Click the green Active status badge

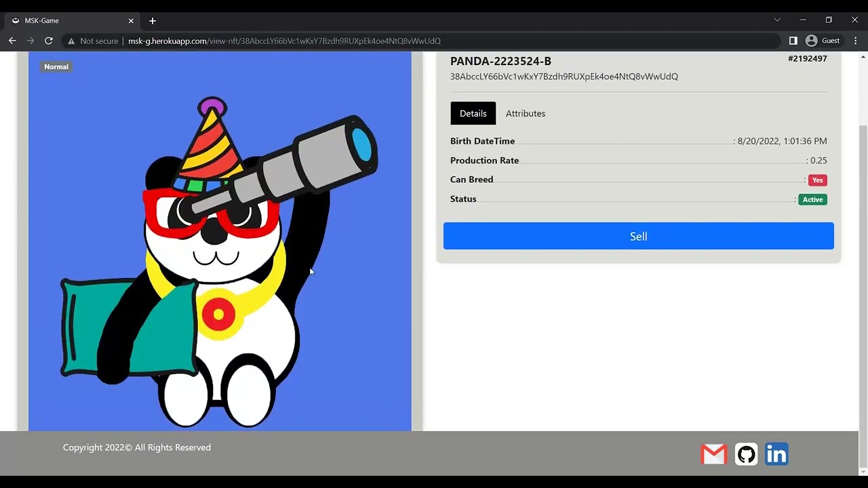pyautogui.click(x=813, y=200)
